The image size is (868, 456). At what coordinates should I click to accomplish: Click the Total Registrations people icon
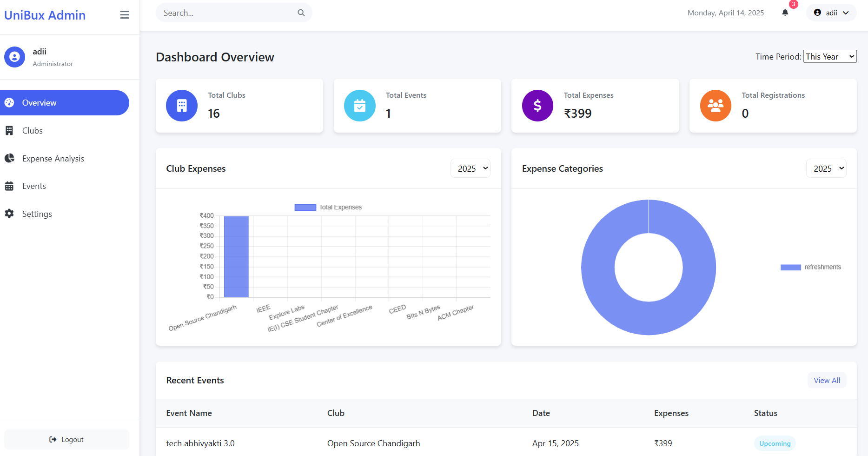(716, 106)
